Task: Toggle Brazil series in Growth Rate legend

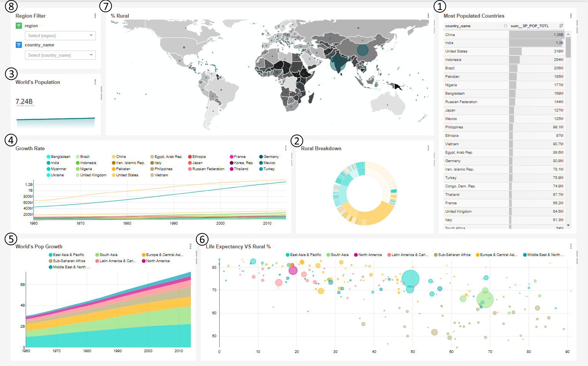Action: (x=83, y=157)
